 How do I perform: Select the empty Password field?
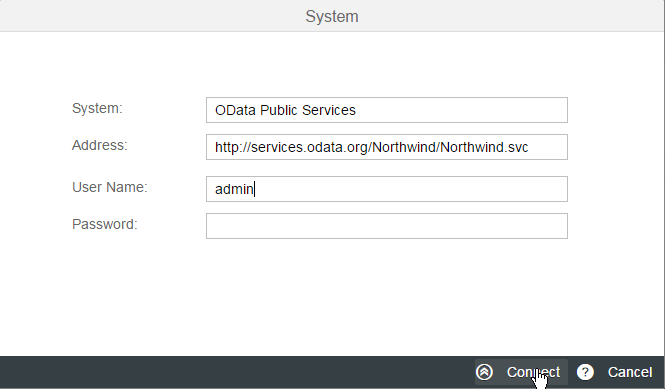[387, 226]
